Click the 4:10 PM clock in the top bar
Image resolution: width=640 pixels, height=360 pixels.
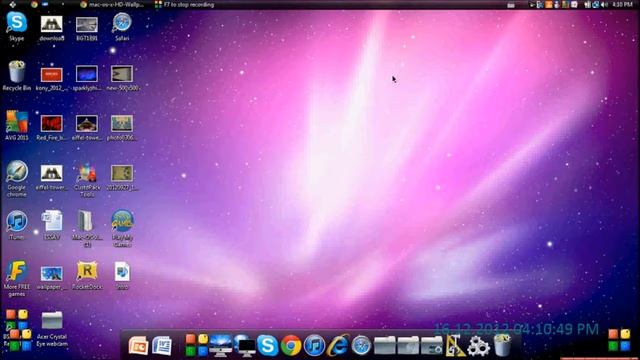[622, 4]
